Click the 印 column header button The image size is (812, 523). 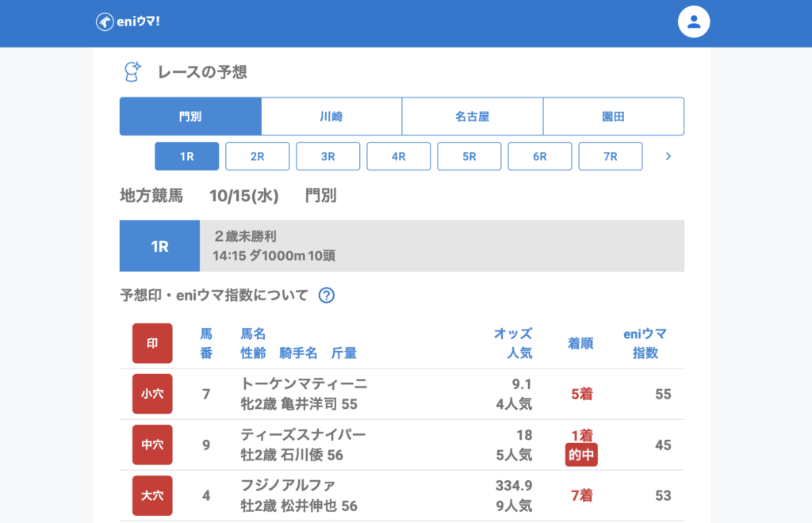coord(152,343)
